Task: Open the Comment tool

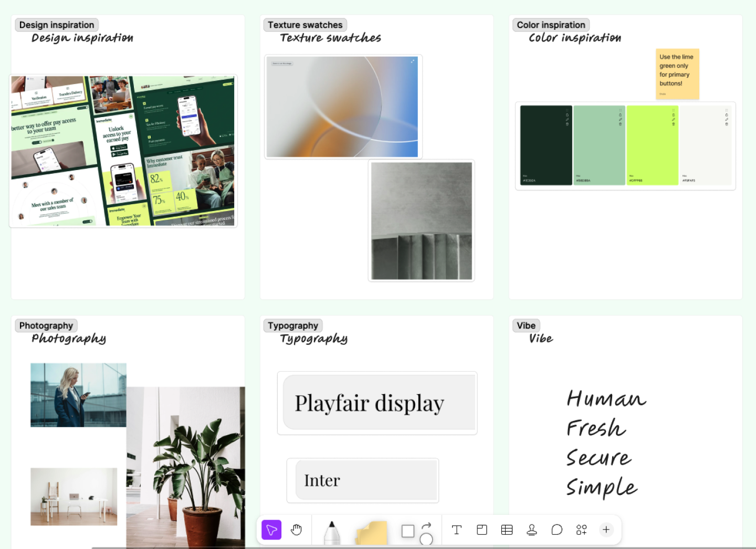Action: (x=557, y=530)
